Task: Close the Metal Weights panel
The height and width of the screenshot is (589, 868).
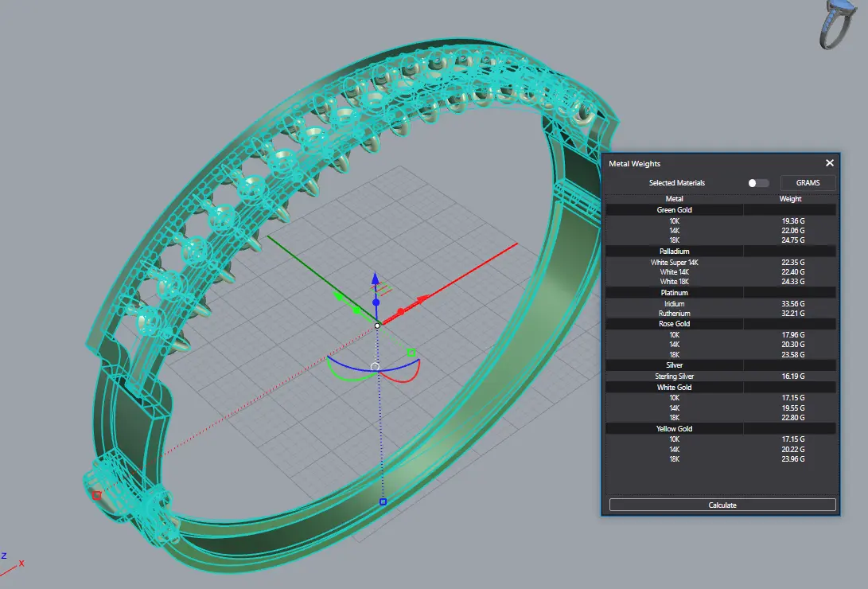Action: coord(830,163)
